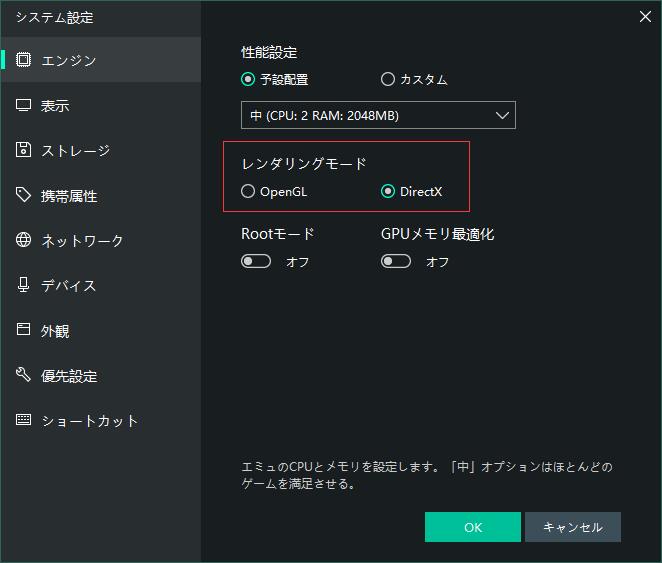Select DirectX rendering mode

388,192
